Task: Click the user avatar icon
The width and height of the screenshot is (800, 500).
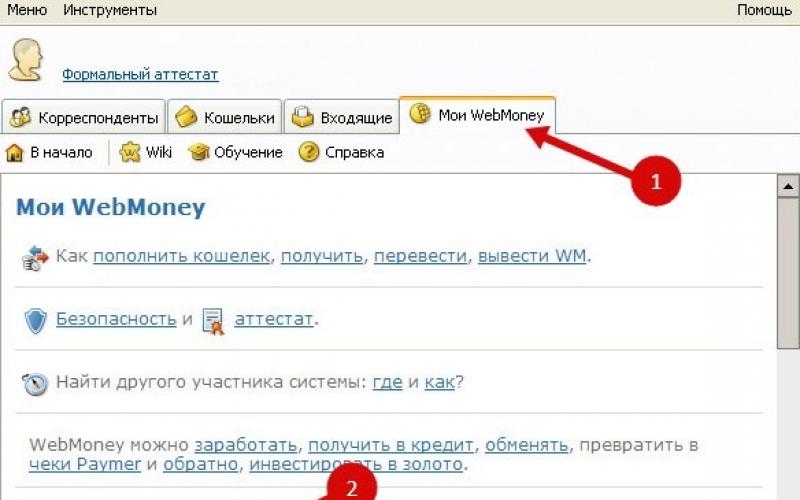Action: click(26, 60)
